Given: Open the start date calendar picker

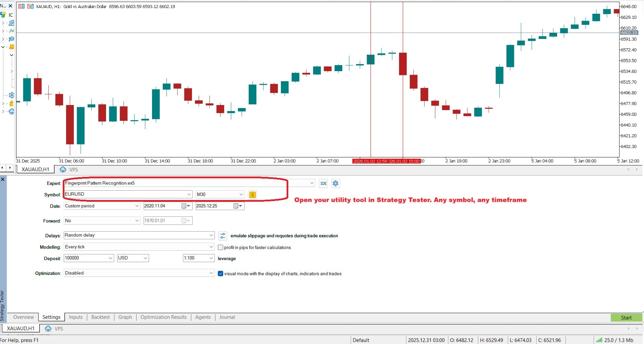Looking at the screenshot, I should 186,206.
